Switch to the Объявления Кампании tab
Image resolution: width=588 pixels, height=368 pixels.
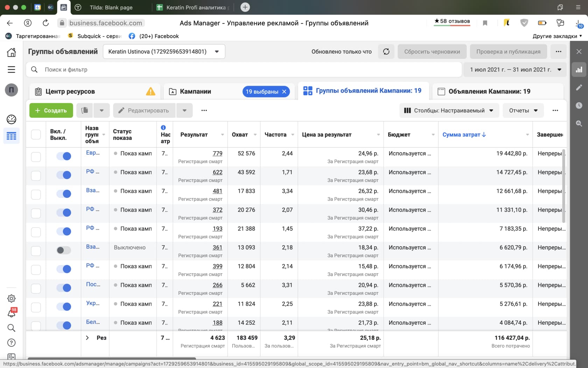point(489,91)
